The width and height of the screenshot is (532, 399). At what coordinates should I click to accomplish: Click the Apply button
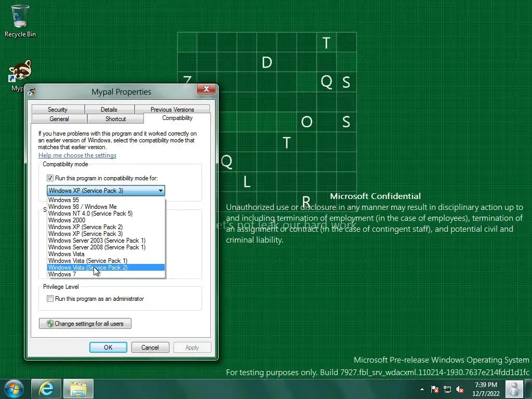tap(192, 348)
